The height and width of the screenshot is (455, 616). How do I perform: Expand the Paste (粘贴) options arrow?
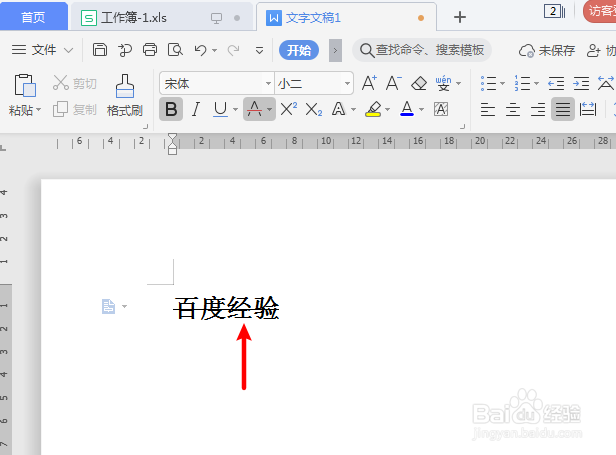(x=38, y=110)
